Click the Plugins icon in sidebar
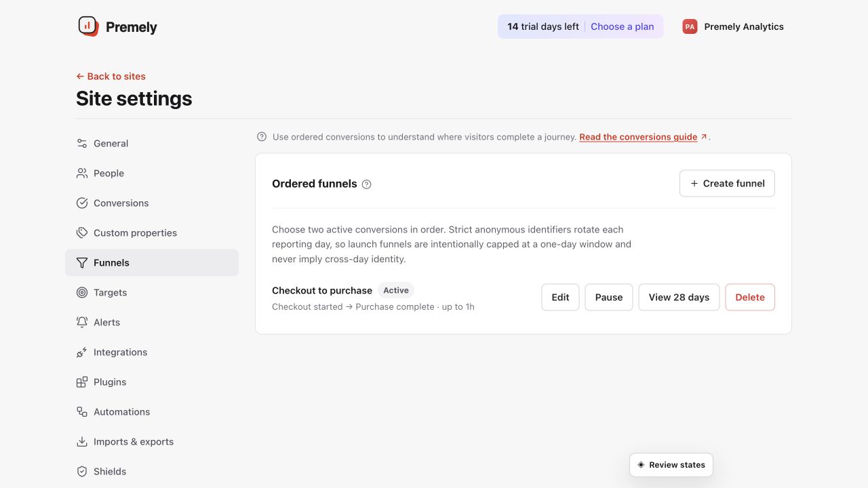The image size is (868, 488). click(x=82, y=382)
